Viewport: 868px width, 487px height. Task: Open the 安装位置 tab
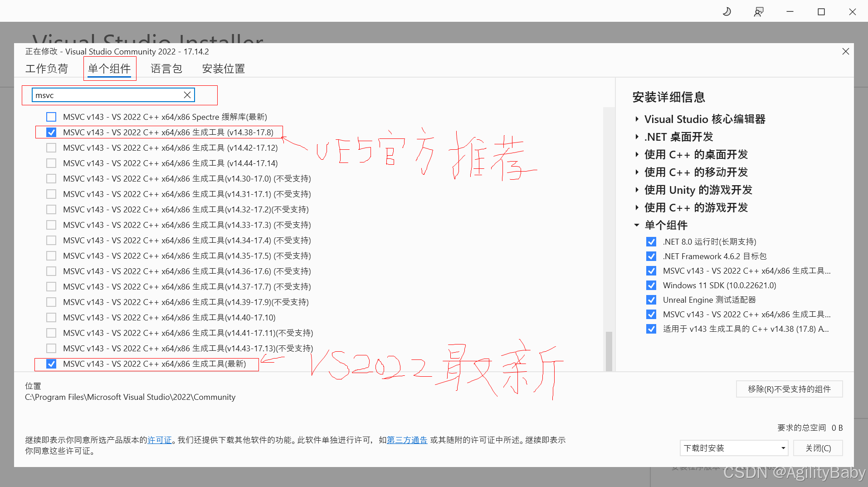pos(224,69)
